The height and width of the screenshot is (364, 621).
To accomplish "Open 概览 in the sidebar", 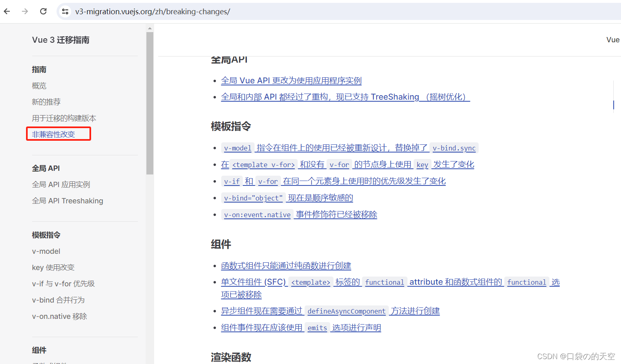I will coord(39,86).
